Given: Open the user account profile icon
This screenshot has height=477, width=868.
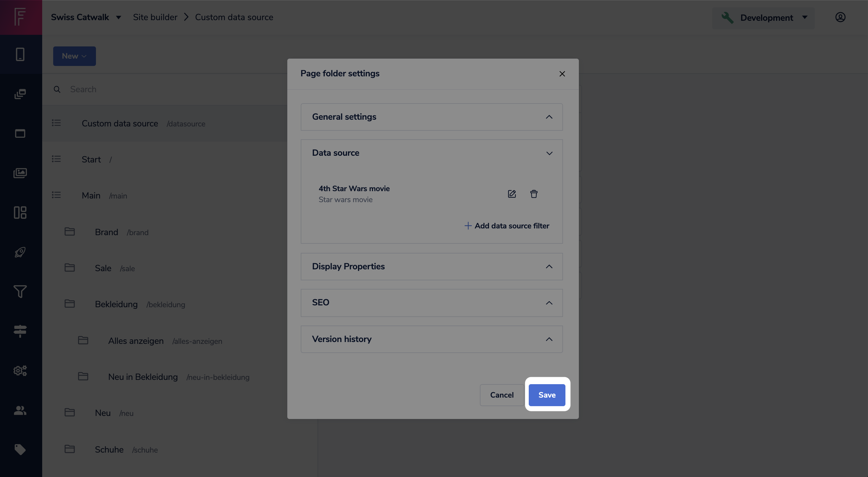Looking at the screenshot, I should coord(840,17).
